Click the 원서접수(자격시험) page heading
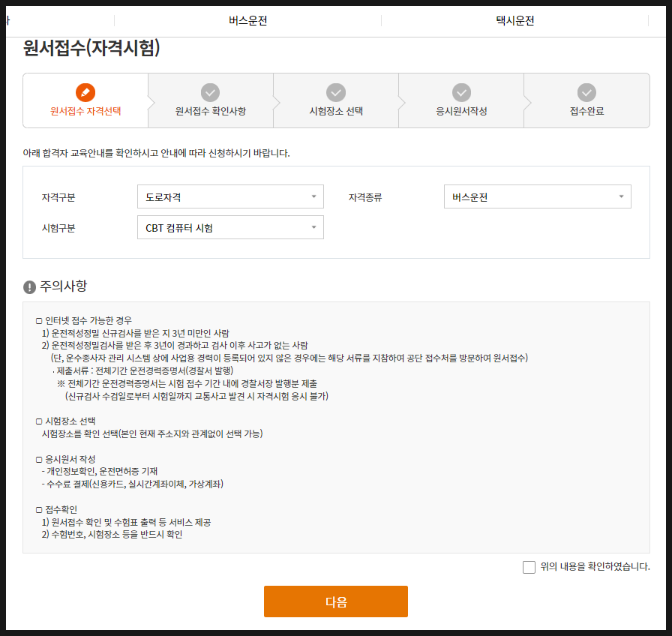The height and width of the screenshot is (636, 672). tap(91, 47)
